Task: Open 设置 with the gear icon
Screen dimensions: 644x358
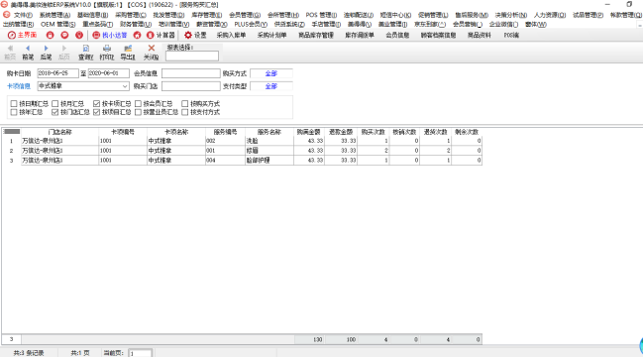Action: point(195,36)
